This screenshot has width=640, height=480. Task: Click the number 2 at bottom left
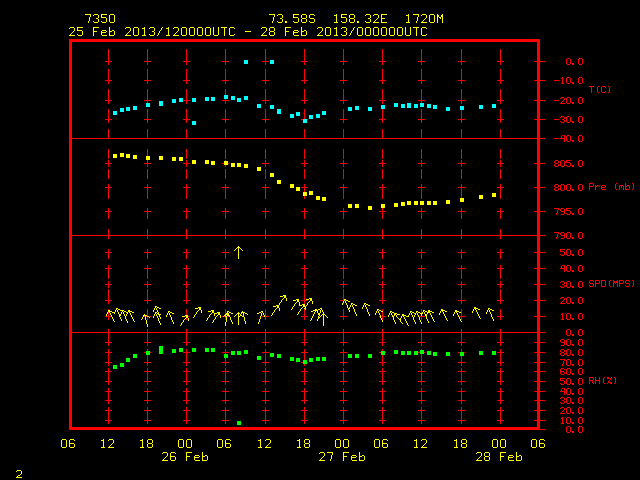(19, 474)
